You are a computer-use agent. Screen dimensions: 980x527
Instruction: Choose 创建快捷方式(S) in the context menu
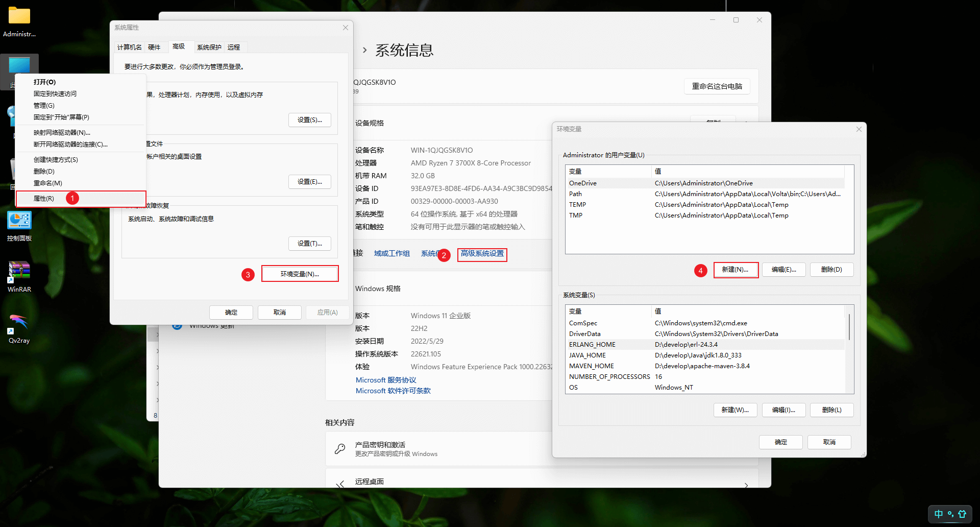pyautogui.click(x=81, y=160)
